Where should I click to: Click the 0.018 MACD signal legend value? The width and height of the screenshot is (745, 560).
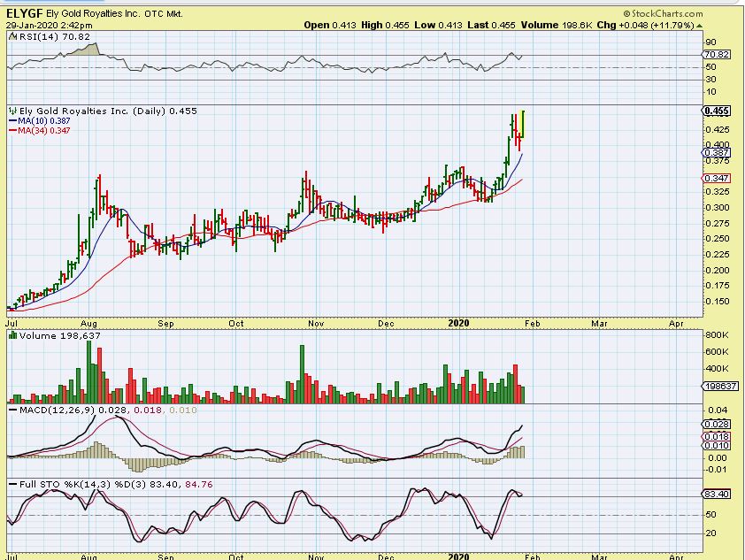(147, 410)
